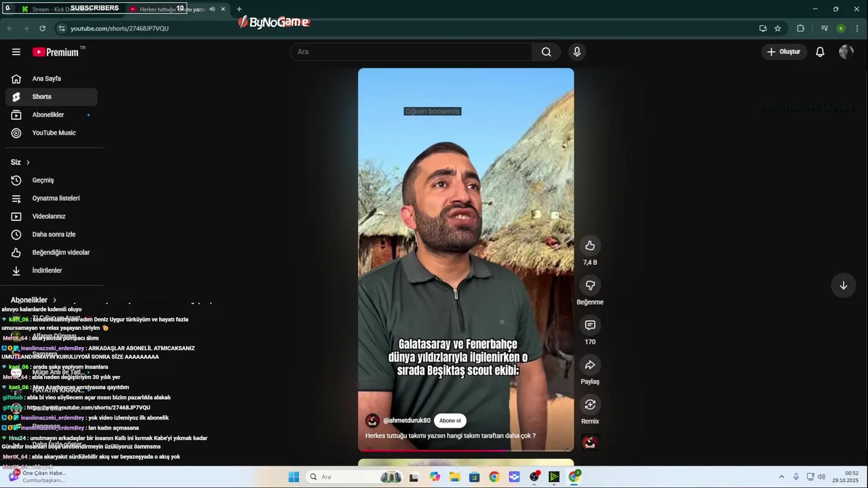Open the account avatar menu

[x=846, y=52]
